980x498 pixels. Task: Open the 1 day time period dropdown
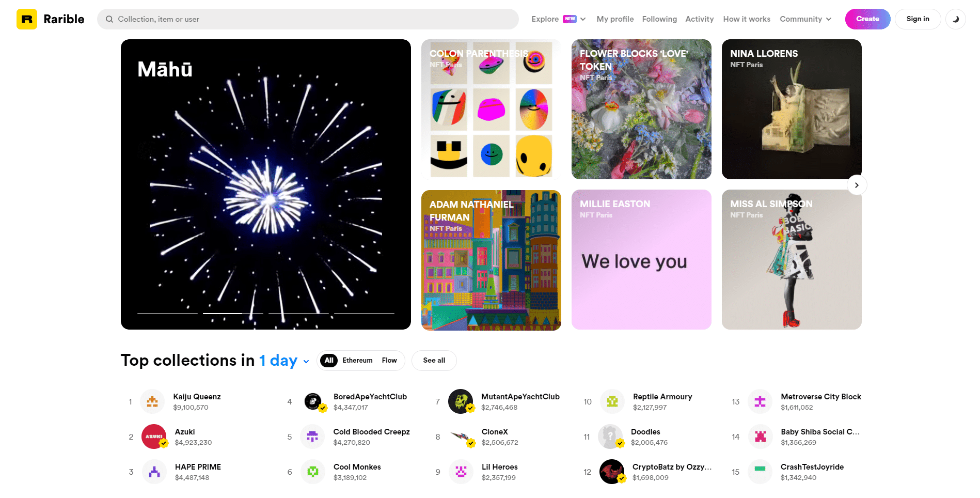[x=284, y=360]
